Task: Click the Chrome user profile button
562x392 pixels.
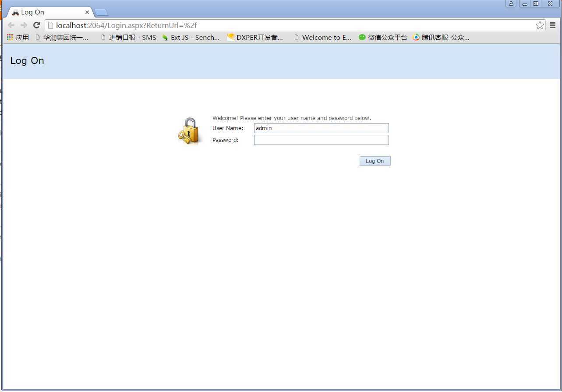Action: tap(511, 4)
